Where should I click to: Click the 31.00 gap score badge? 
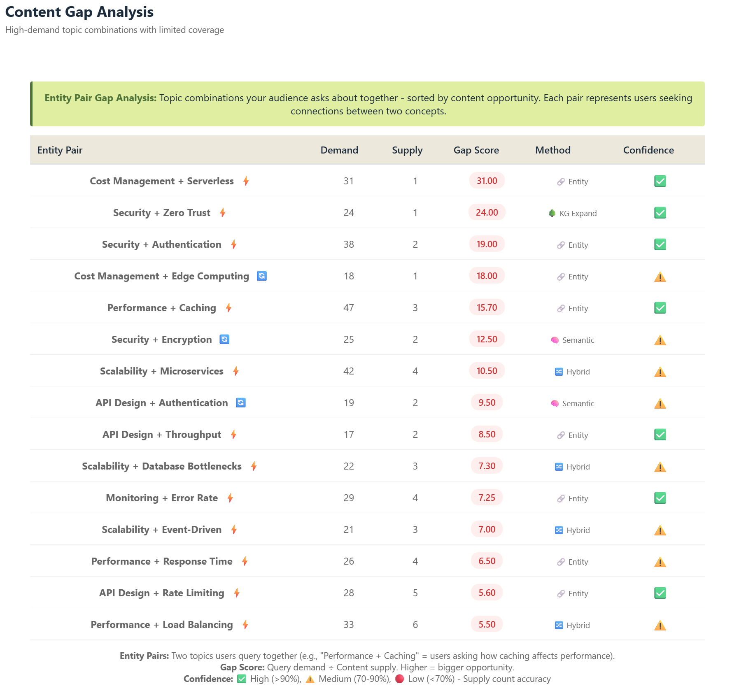(x=486, y=181)
